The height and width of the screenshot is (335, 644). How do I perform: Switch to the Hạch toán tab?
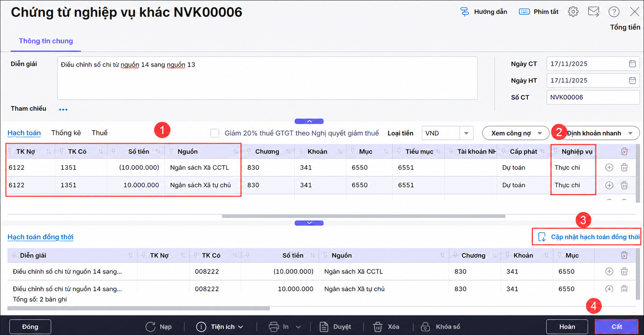point(24,133)
